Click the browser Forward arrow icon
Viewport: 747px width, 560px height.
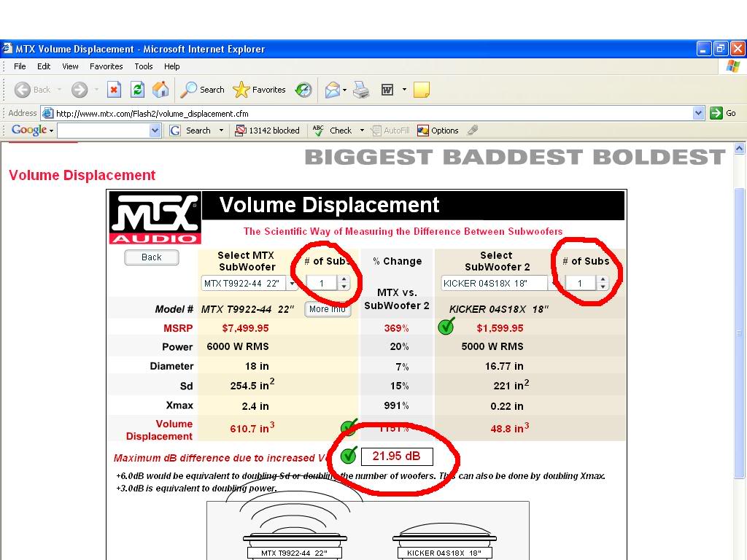(80, 90)
